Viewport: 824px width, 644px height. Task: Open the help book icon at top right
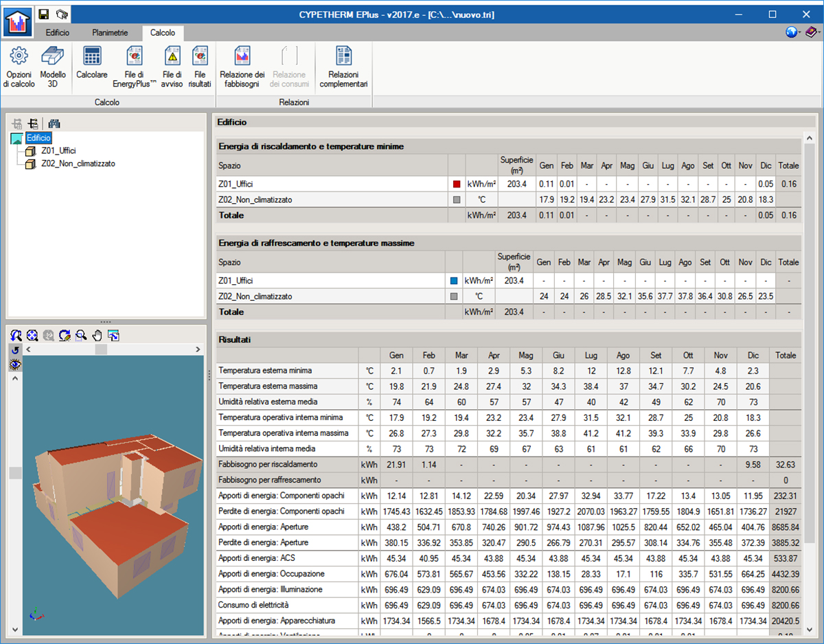(811, 32)
